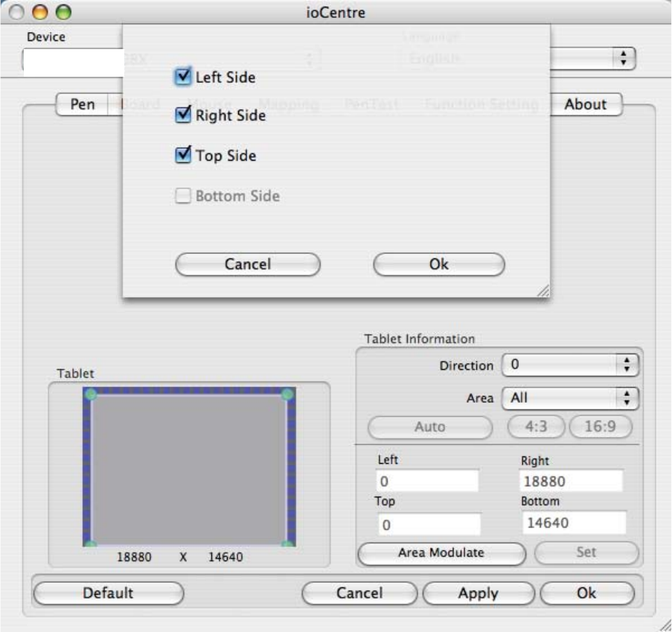This screenshot has height=632, width=672.
Task: Click the Area Modulate button
Action: coord(441,553)
